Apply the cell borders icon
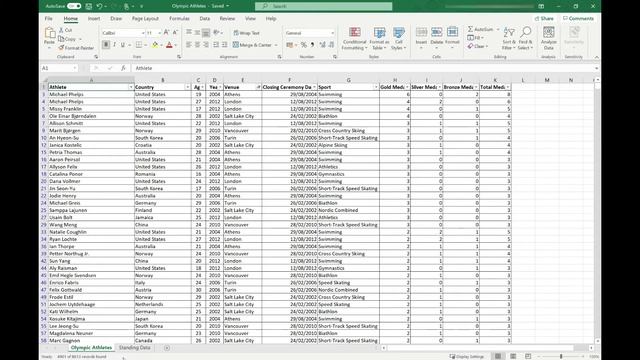This screenshot has height=360, width=640. click(139, 45)
